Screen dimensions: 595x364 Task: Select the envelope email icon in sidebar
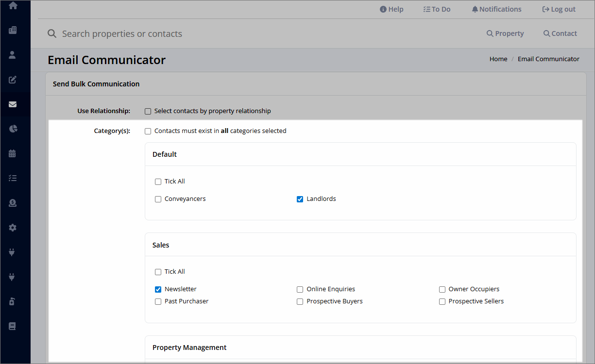pos(13,104)
